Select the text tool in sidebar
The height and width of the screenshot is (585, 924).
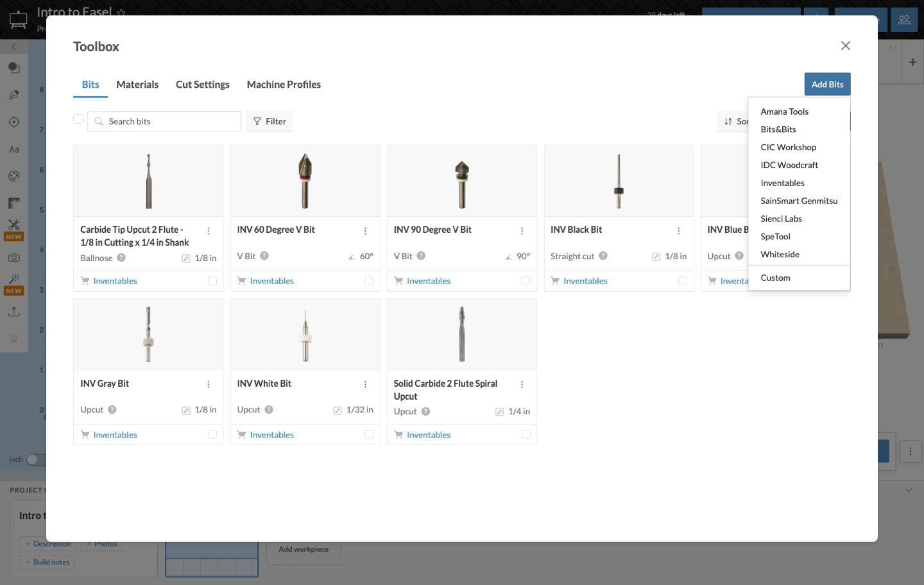tap(13, 149)
